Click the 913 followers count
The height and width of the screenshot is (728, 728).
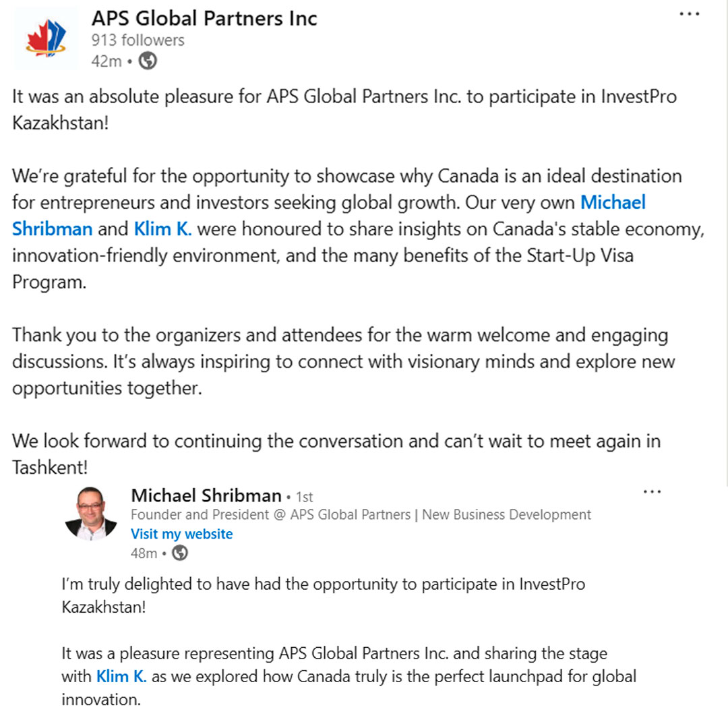138,40
